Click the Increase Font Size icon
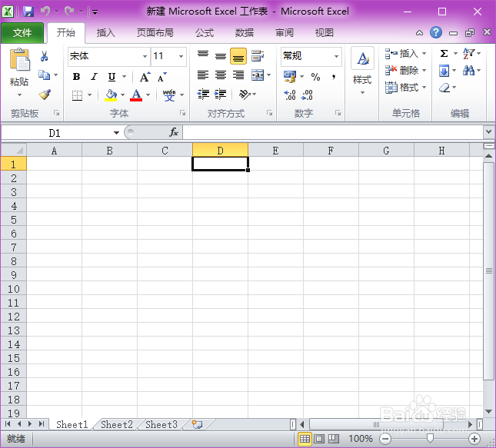 (x=145, y=77)
